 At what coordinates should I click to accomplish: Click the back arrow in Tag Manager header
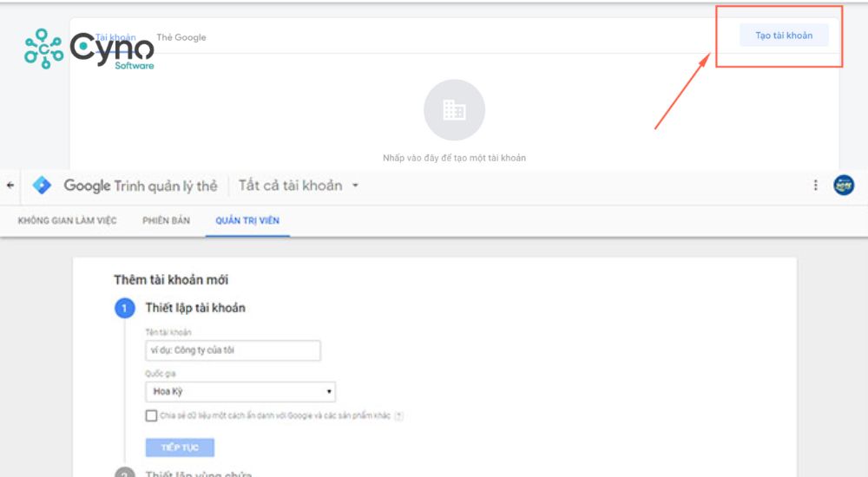click(10, 186)
